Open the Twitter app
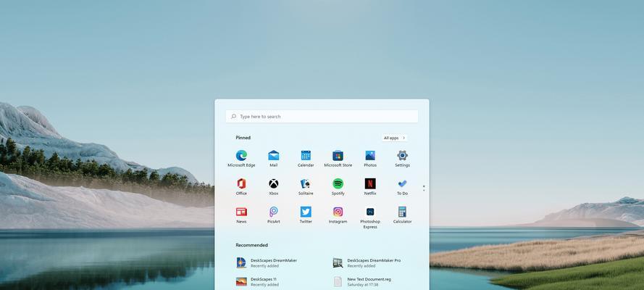 (306, 215)
